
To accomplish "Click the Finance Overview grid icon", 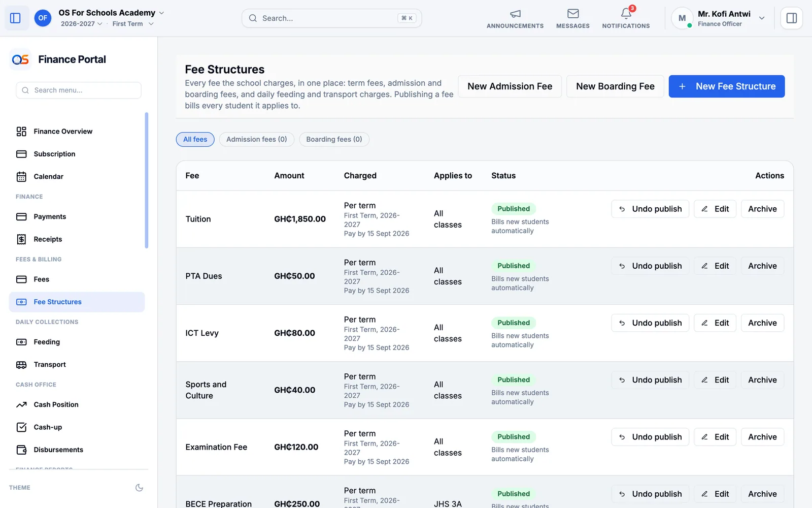I will [21, 132].
